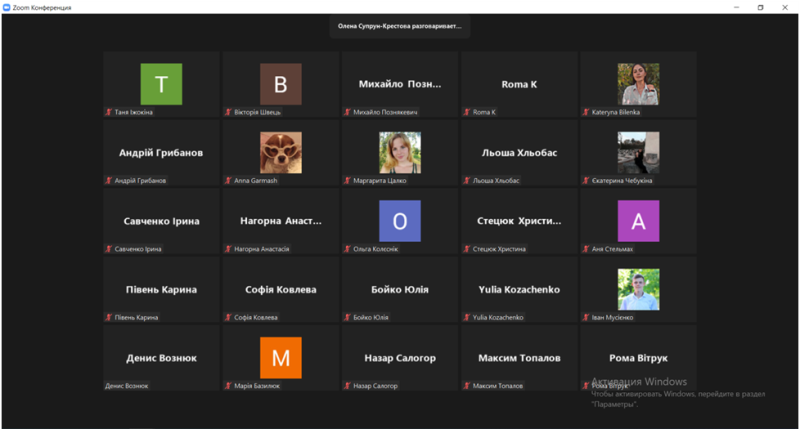Viewport: 800px width, 429px height.
Task: Click the large 'Бойко Юлія' name
Action: point(400,289)
